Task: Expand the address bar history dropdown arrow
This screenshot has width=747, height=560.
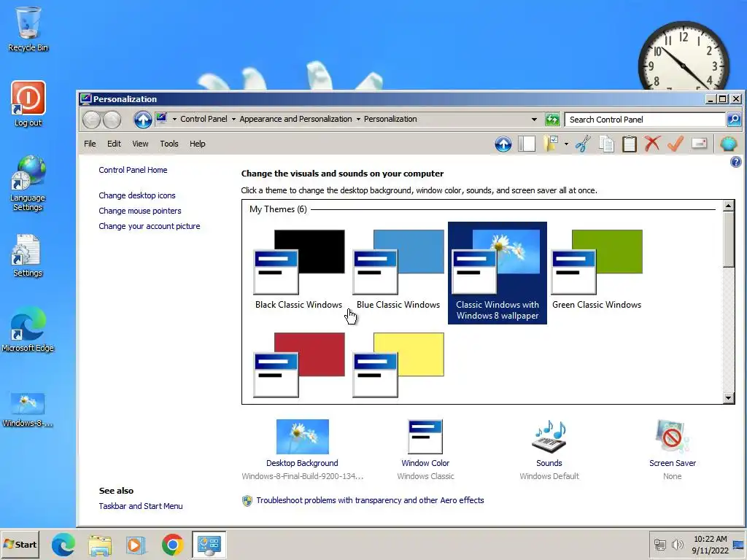Action: [534, 120]
